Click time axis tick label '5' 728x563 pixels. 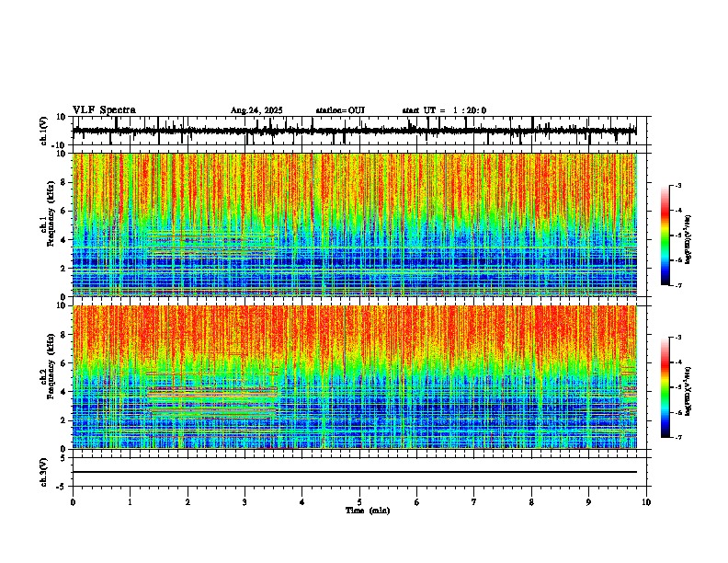(359, 502)
